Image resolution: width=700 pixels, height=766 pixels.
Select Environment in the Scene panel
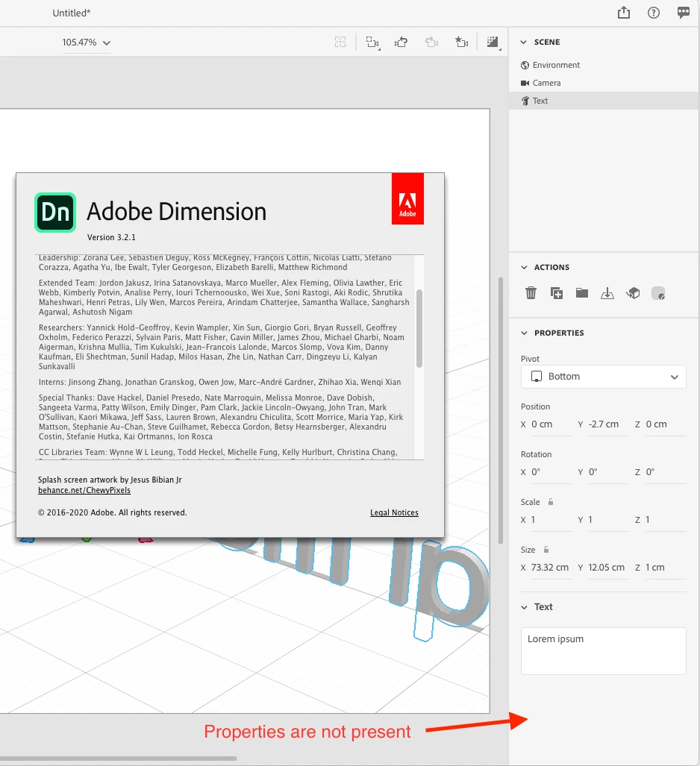pos(604,65)
